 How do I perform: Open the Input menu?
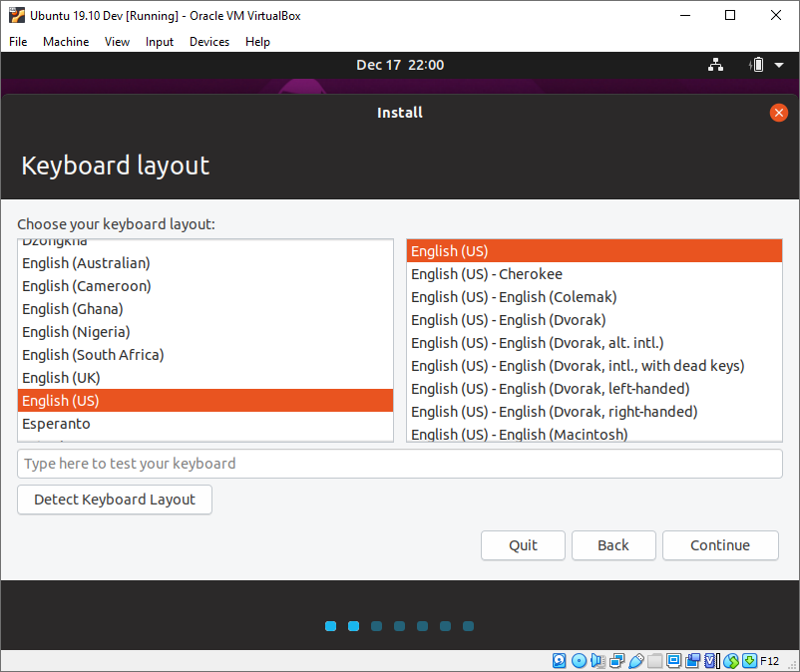[160, 42]
